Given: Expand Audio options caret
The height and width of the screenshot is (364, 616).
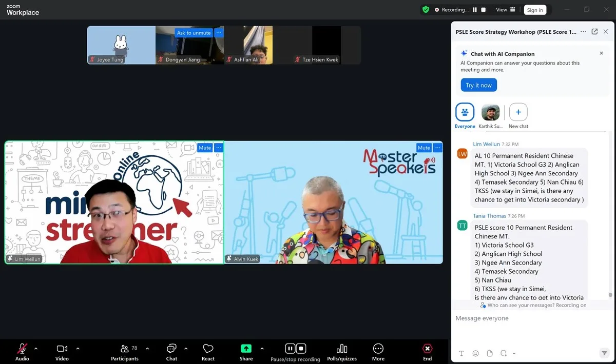Looking at the screenshot, I should point(36,349).
